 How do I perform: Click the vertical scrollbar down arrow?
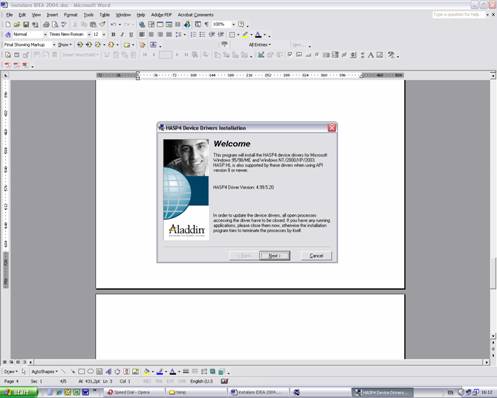click(x=493, y=336)
